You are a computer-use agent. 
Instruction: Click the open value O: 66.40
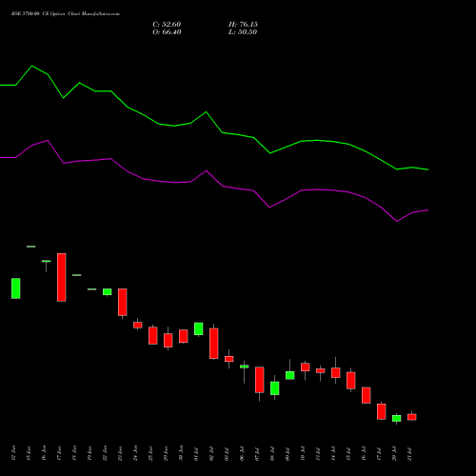[x=167, y=32]
